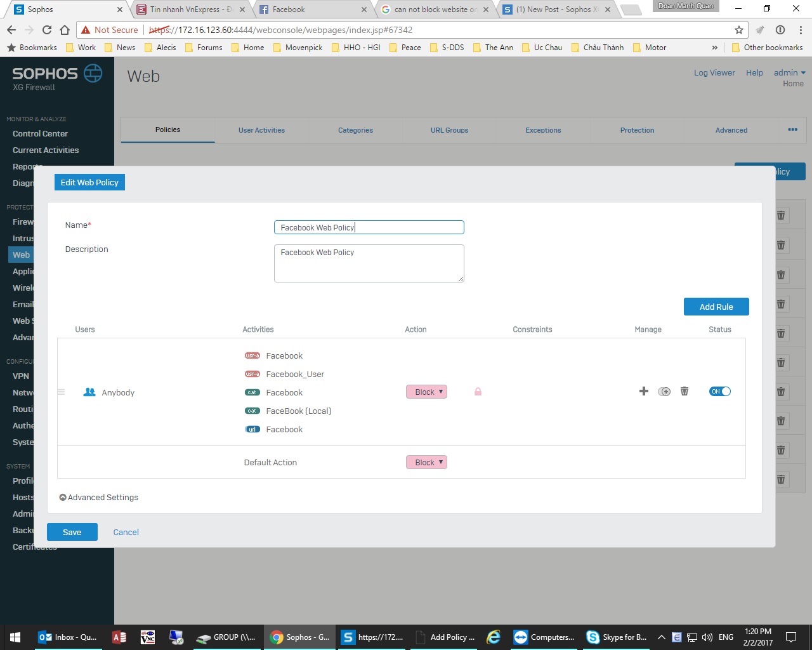The height and width of the screenshot is (650, 812).
Task: Expand Advanced Settings section
Action: [x=98, y=497]
